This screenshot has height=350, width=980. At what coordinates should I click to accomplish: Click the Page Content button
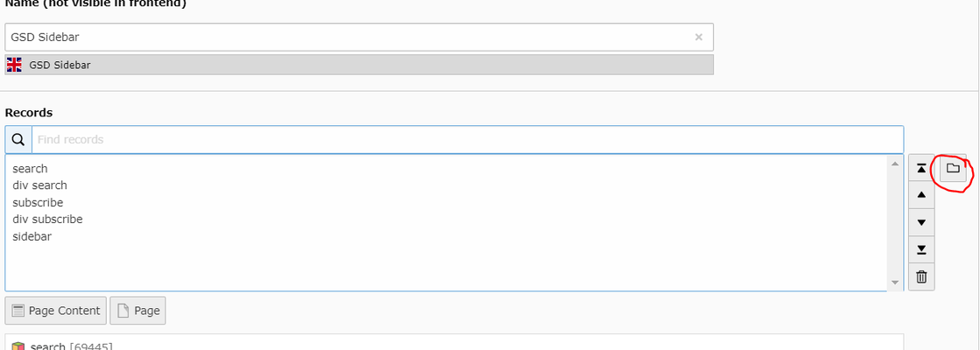click(x=56, y=311)
